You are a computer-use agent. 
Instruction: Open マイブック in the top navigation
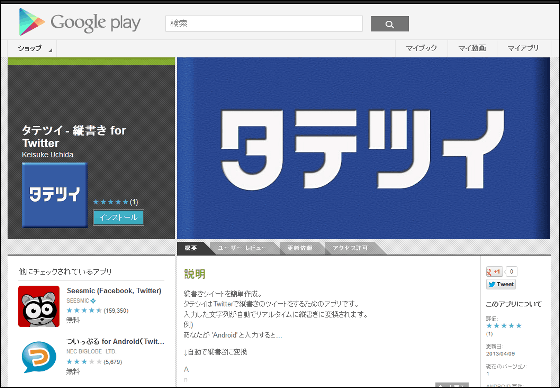[421, 48]
